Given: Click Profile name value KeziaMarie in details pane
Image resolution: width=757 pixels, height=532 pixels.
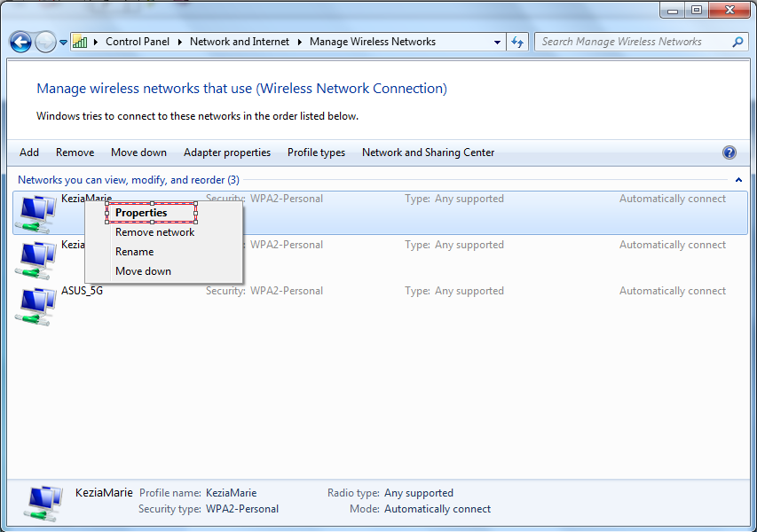Looking at the screenshot, I should [232, 493].
